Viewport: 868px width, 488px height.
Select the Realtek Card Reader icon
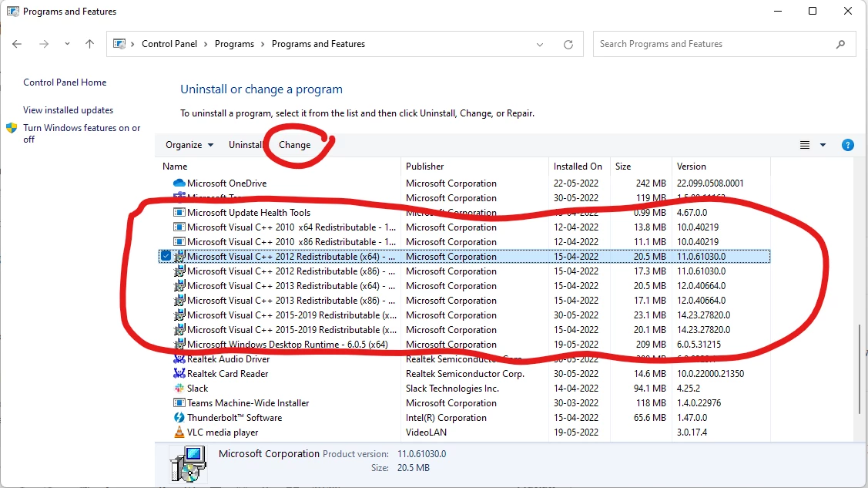tap(179, 373)
